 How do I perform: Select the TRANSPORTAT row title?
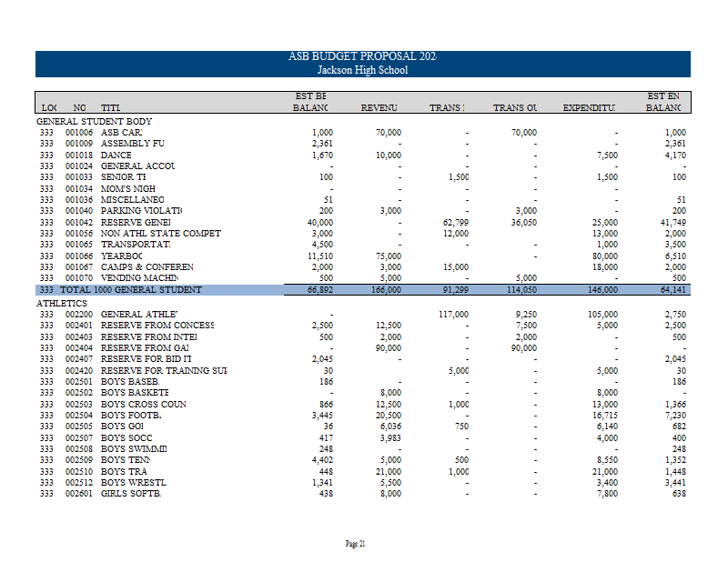coord(136,245)
